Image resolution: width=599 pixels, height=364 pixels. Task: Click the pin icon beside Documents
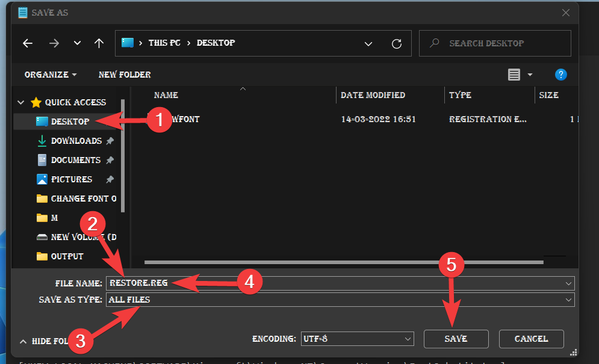[110, 160]
